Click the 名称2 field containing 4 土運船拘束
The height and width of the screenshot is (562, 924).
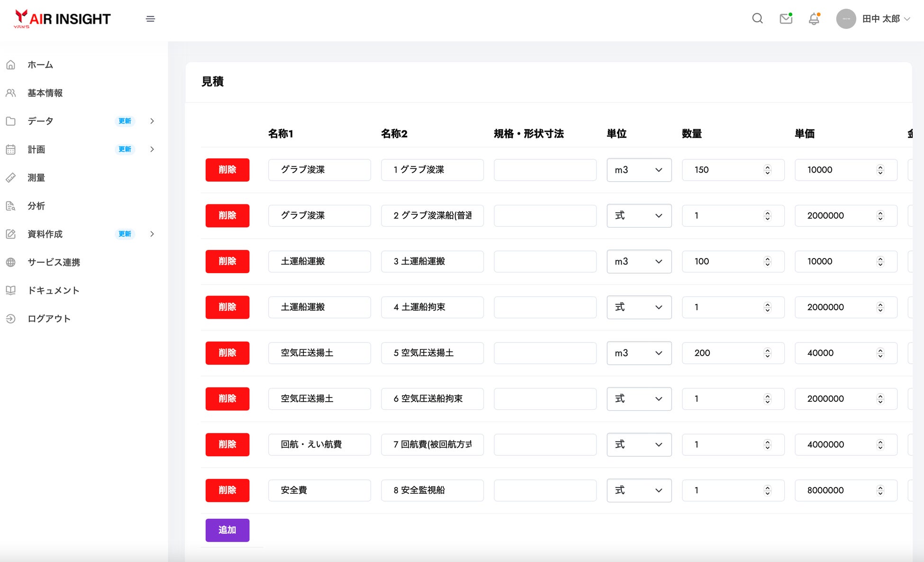[432, 307]
